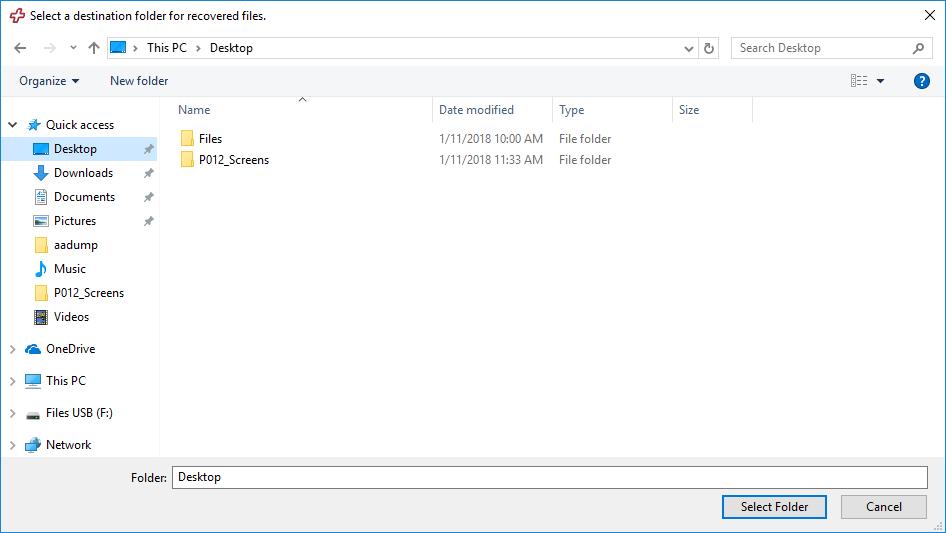Click into the Folder name text field
The width and height of the screenshot is (946, 533).
[x=549, y=477]
